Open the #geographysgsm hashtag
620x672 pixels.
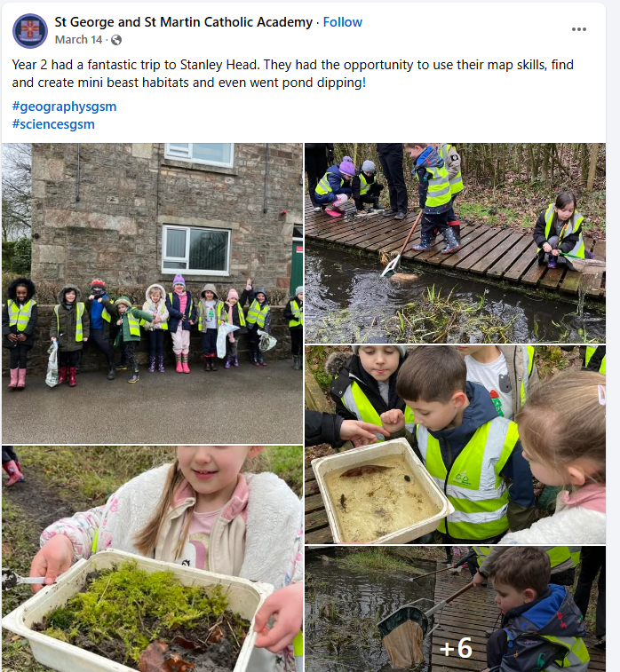(x=64, y=107)
